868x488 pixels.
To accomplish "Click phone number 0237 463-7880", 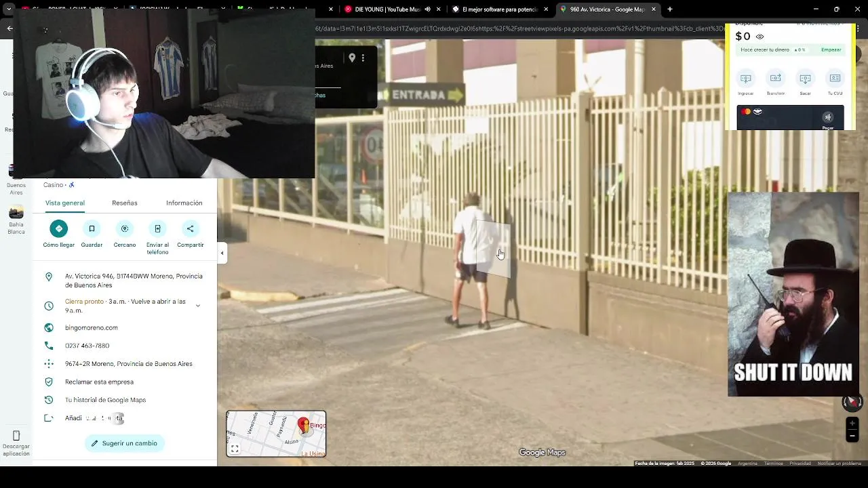I will point(87,346).
